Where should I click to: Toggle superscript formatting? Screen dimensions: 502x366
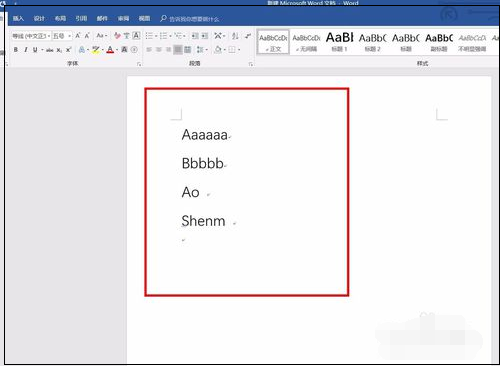68,50
